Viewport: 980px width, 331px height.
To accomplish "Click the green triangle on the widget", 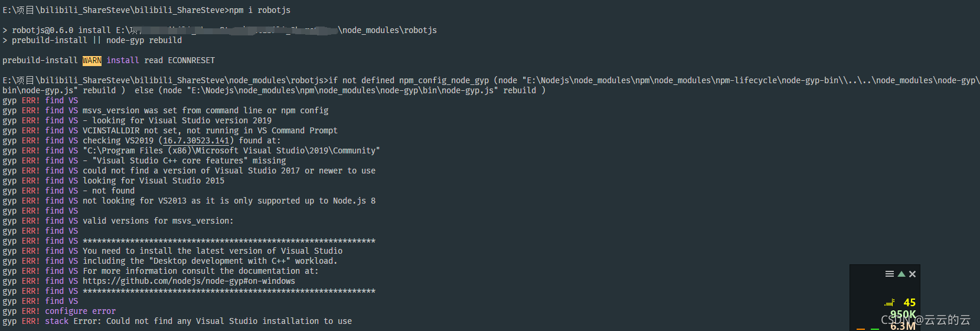I will coord(901,274).
